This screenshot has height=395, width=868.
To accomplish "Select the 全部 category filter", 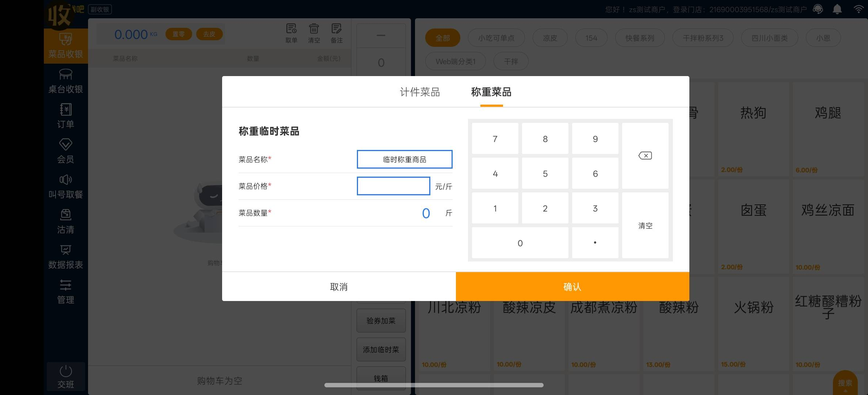I will click(442, 38).
